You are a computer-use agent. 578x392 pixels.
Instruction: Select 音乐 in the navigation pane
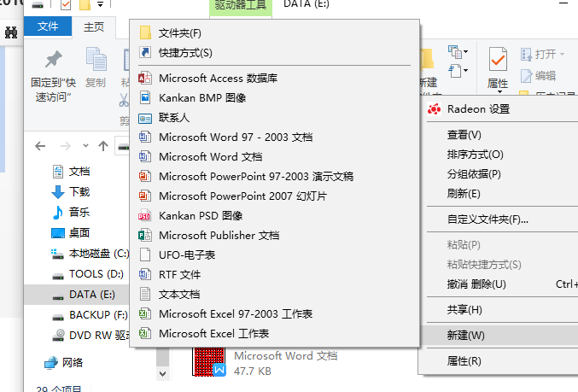[73, 213]
